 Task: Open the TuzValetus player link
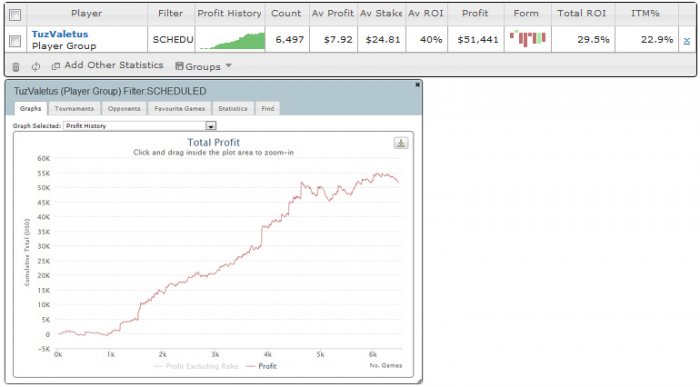click(x=60, y=34)
